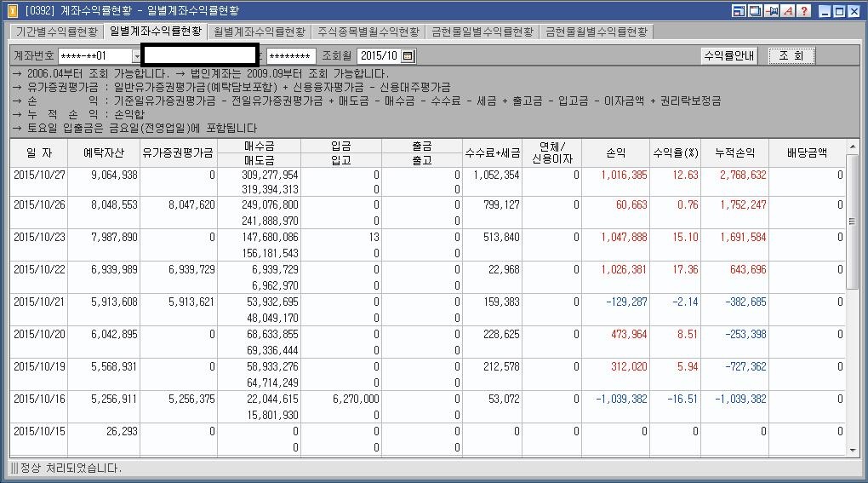Click the 누적손익 column header
This screenshot has width=868, height=483.
pos(734,152)
